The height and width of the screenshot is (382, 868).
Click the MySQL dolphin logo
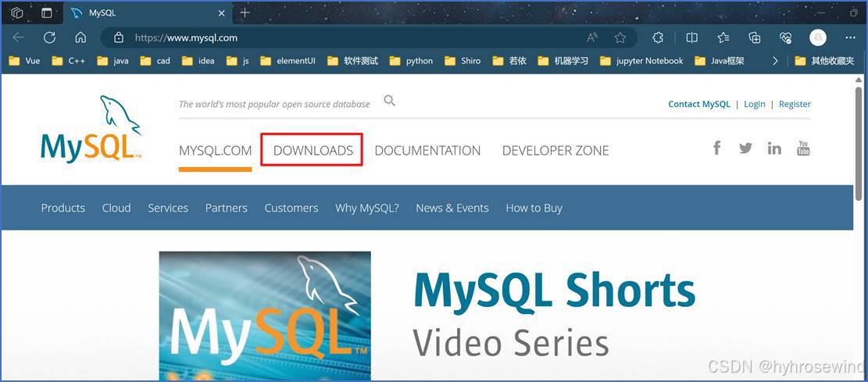pos(90,129)
